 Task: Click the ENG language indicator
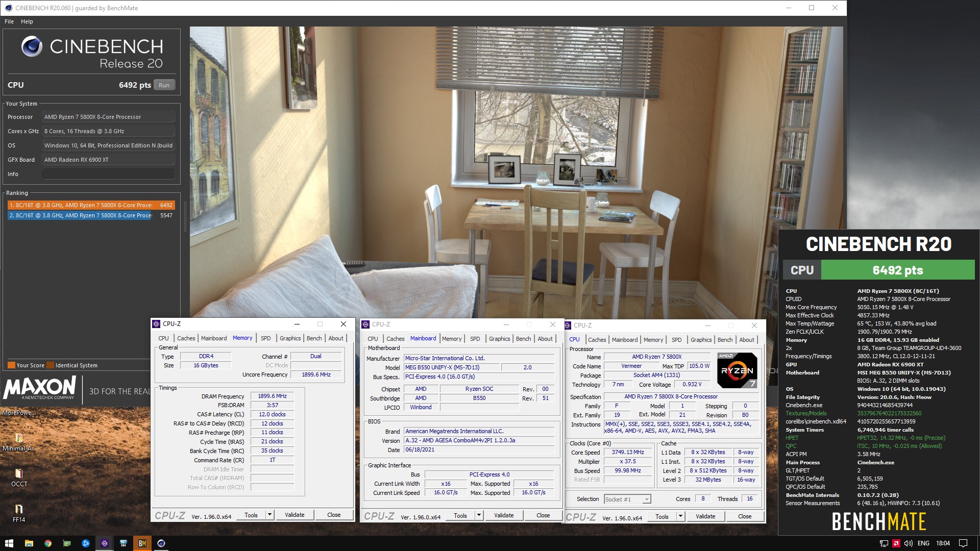tap(923, 543)
